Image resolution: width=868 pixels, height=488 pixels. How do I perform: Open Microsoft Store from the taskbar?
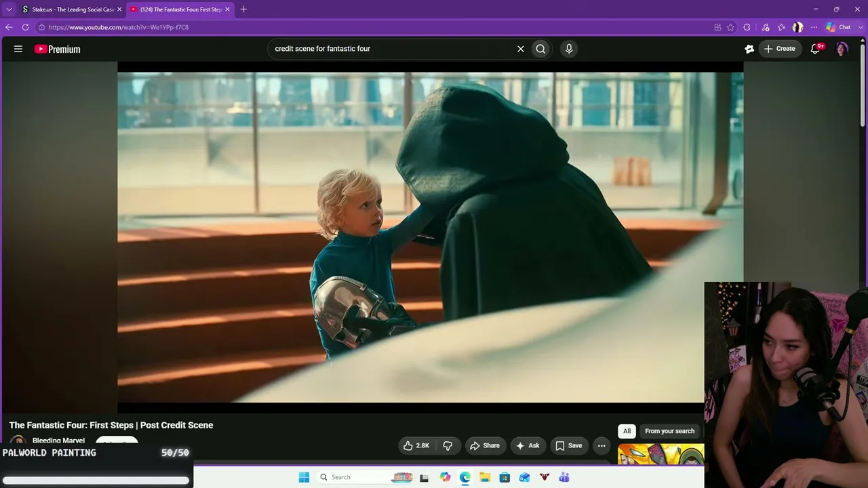tap(505, 477)
